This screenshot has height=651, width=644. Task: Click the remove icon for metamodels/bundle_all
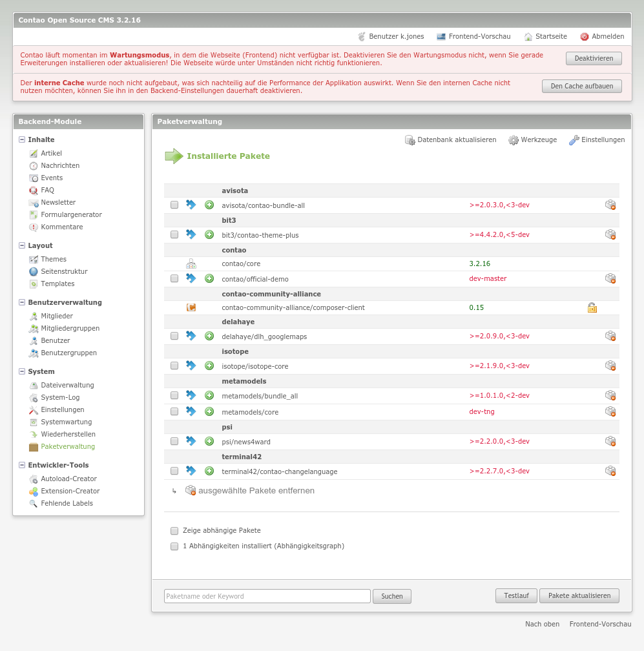[x=610, y=395]
